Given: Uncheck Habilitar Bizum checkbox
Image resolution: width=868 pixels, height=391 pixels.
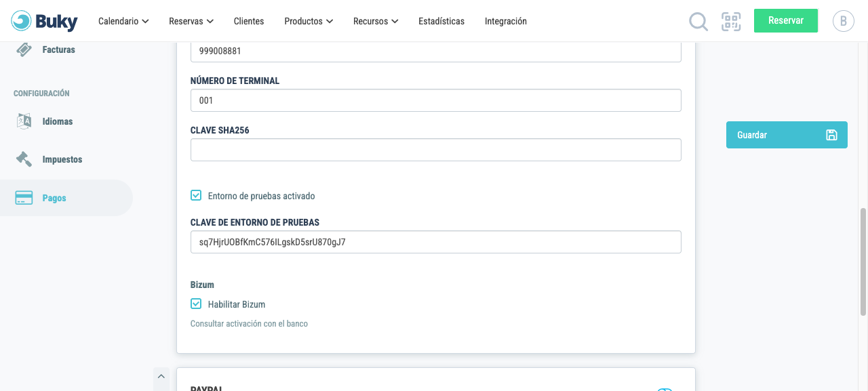Looking at the screenshot, I should (196, 304).
